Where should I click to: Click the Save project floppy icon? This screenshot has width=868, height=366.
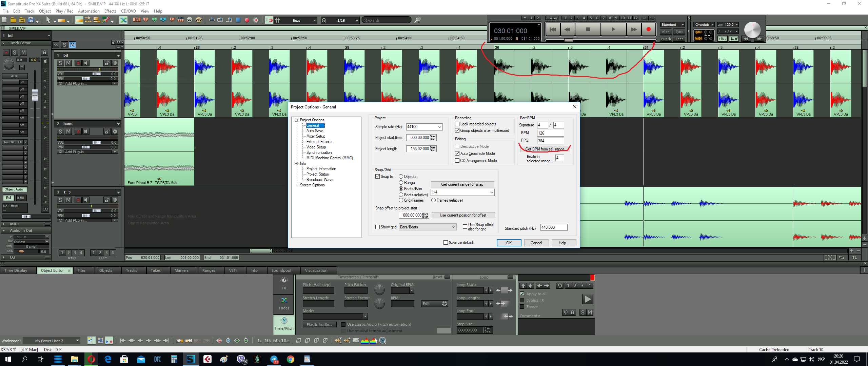click(x=31, y=20)
